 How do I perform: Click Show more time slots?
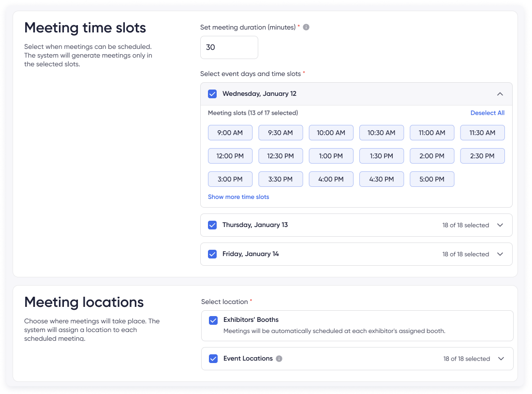[x=238, y=197]
